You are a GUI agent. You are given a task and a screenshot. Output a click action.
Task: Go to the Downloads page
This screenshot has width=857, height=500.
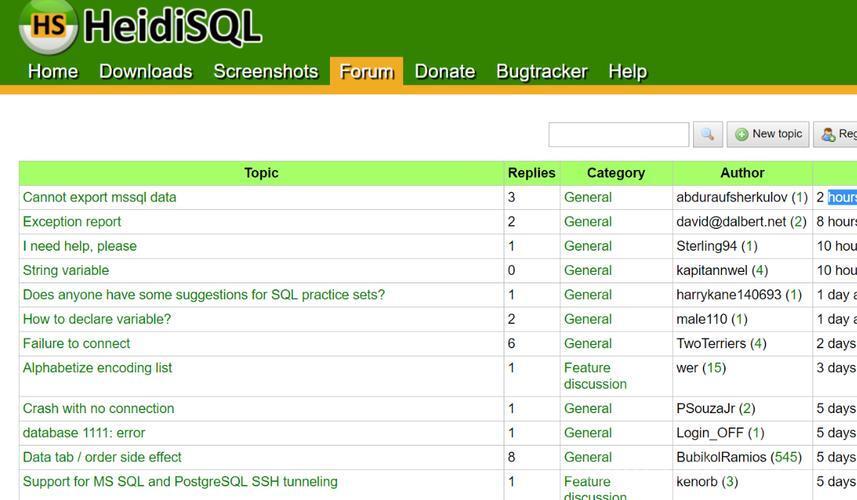146,72
